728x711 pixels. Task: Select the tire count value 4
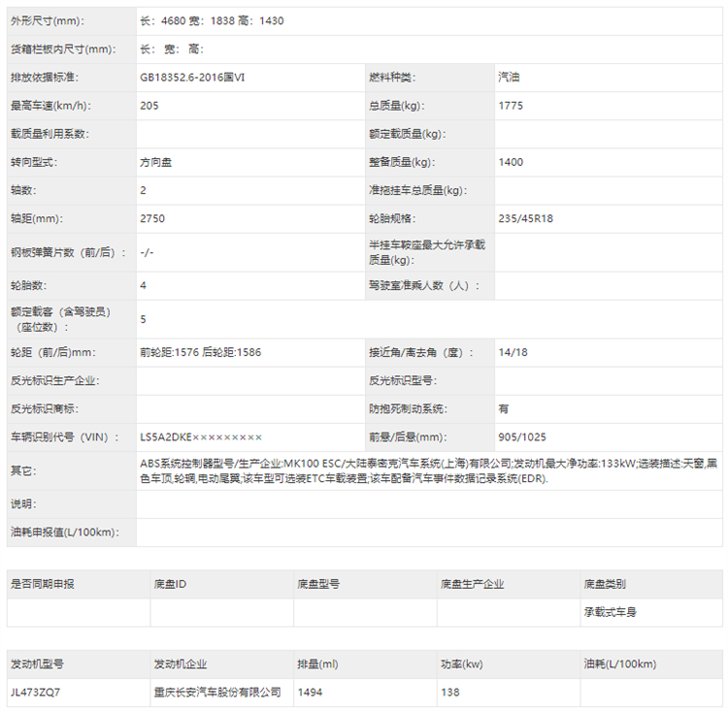143,286
